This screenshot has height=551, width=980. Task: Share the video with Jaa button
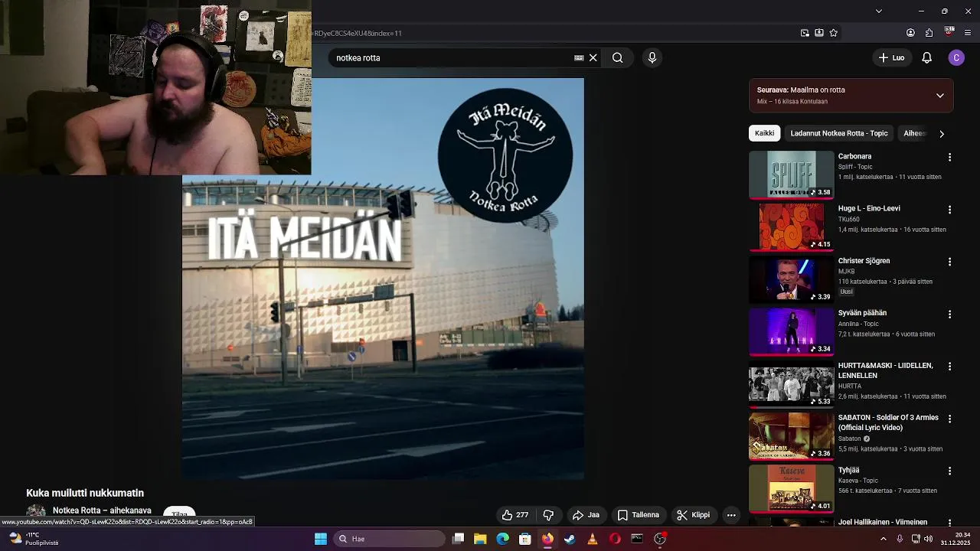tap(586, 515)
